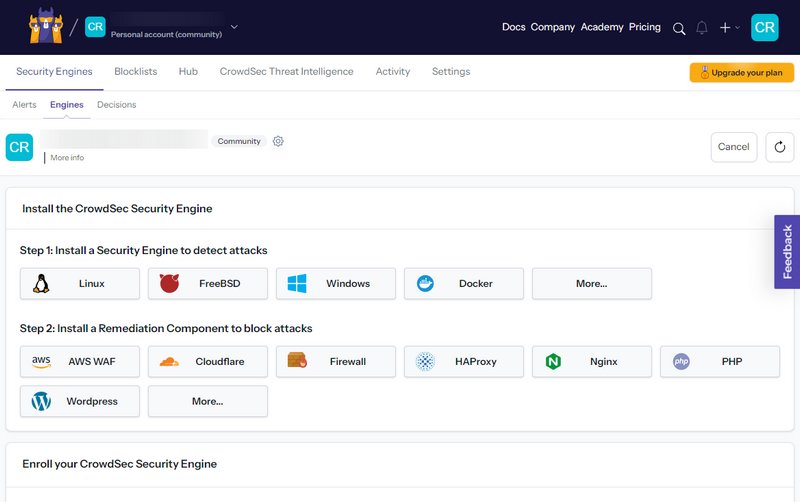800x502 pixels.
Task: Expand More remediation component options
Action: coord(208,401)
